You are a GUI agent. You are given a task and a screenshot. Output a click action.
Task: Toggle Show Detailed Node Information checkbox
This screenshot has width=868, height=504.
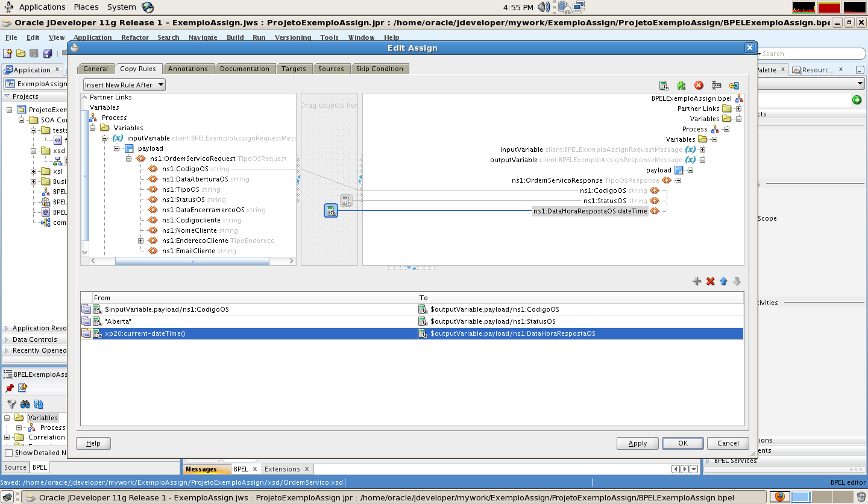coord(8,453)
